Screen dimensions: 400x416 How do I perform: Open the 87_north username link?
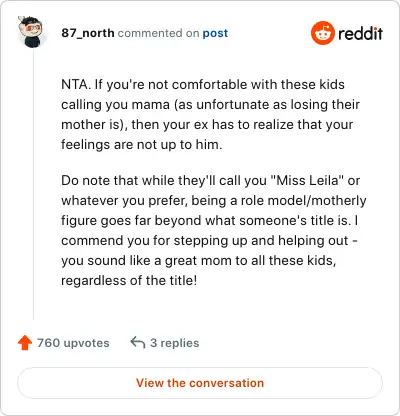[88, 33]
